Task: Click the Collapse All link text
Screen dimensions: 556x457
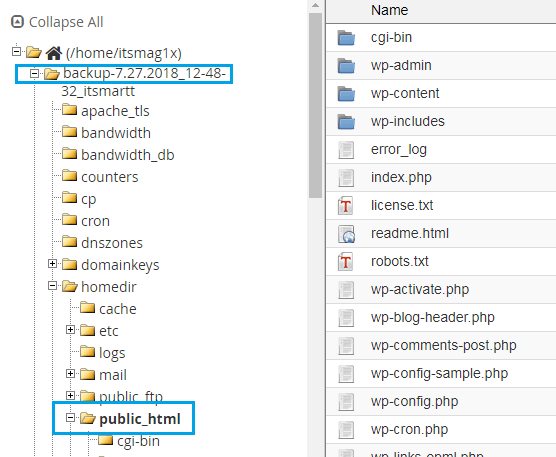Action: coord(66,22)
